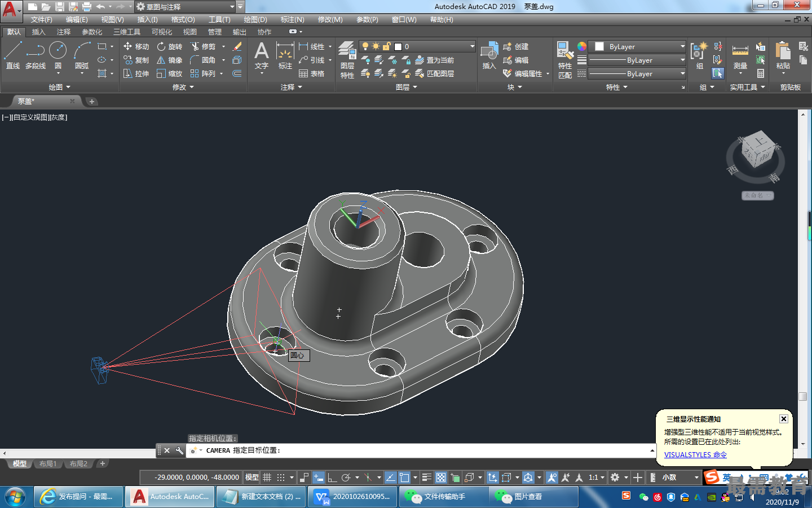Screen dimensions: 812x508
Task: Select the 阵列 (Array) tool
Action: (x=204, y=73)
